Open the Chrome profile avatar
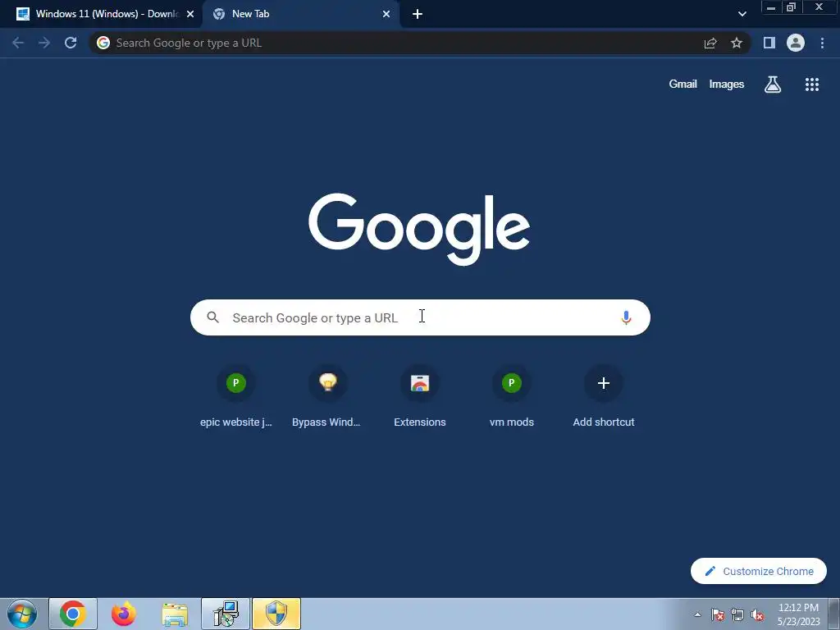Viewport: 840px width, 630px height. (796, 43)
